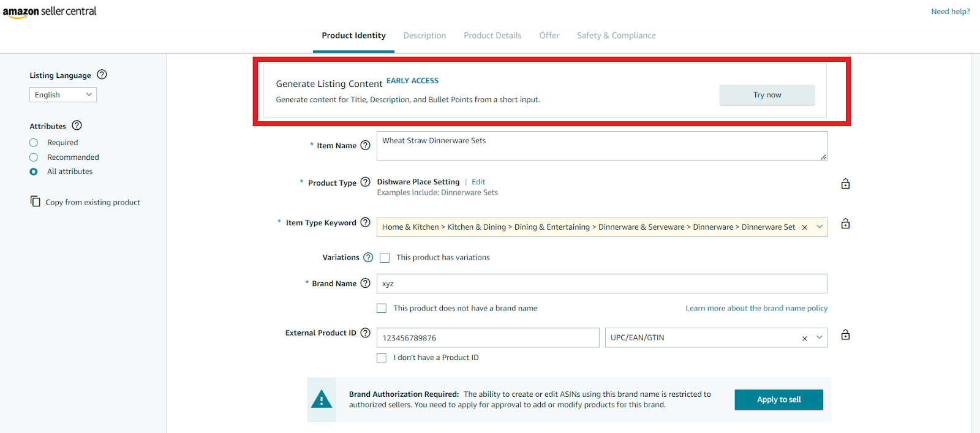Screen dimensions: 980x433
Task: Clear the Item Type Keyword selection with X
Action: coord(805,227)
